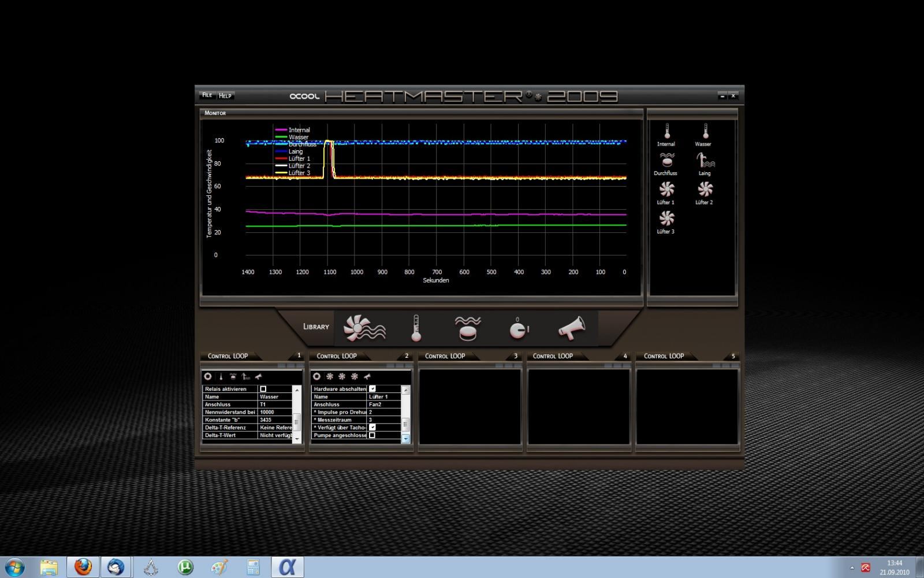Edit the Konstante b value 3435
Image resolution: width=924 pixels, height=578 pixels.
tap(275, 420)
